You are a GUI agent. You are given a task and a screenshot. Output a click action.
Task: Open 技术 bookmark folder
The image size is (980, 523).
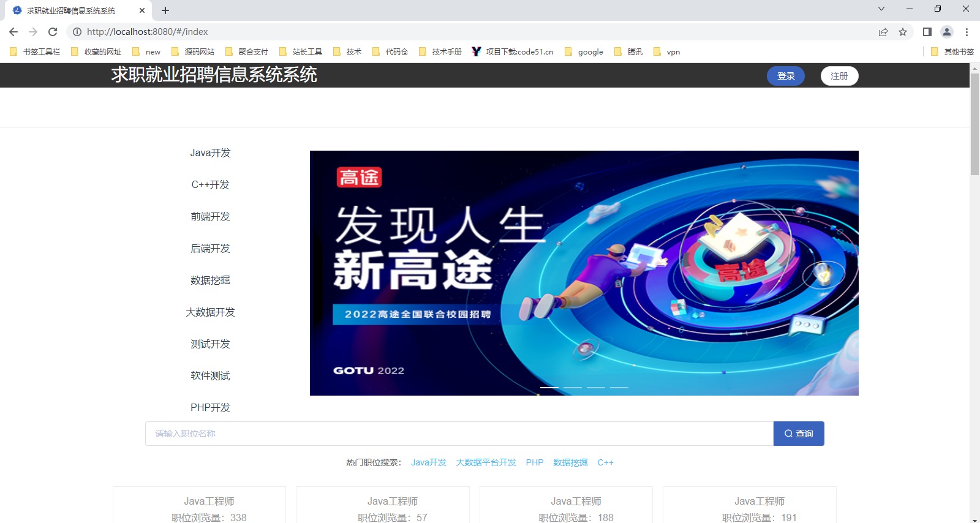[x=347, y=52]
